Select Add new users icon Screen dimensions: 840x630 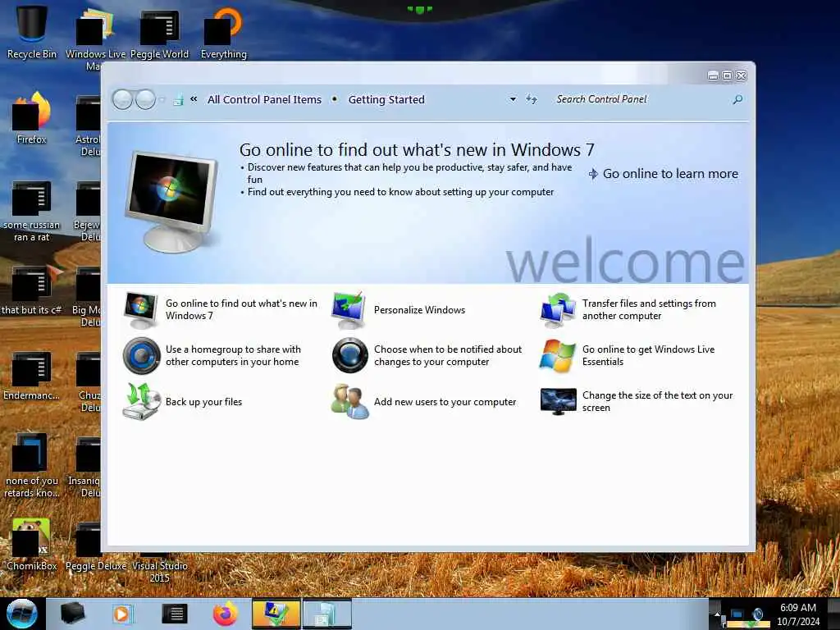point(349,401)
